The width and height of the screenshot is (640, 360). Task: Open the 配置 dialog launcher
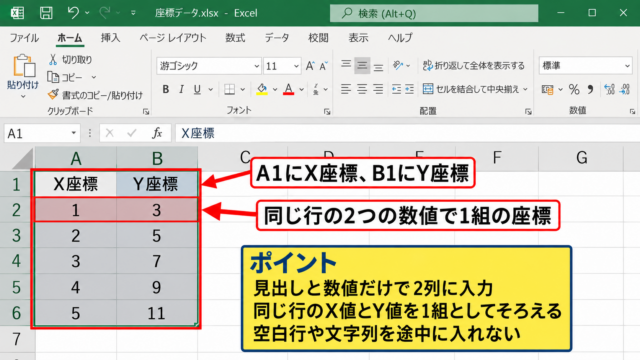point(529,111)
